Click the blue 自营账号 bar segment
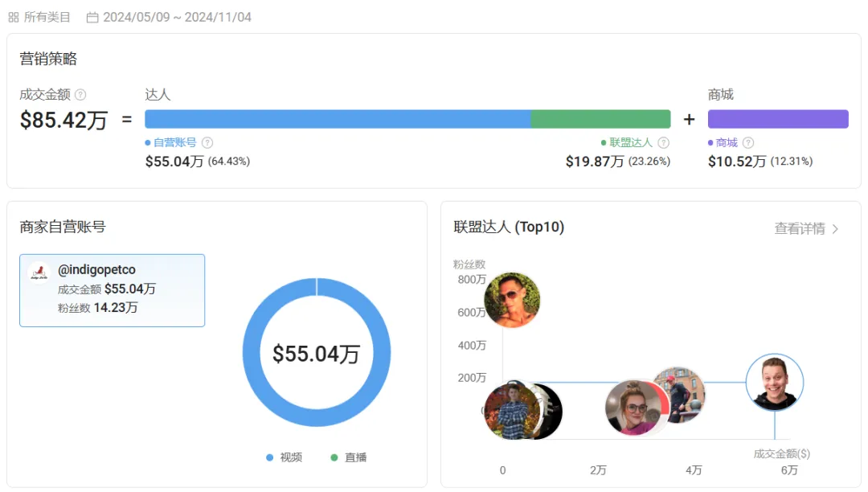This screenshot has width=868, height=492. coord(338,119)
